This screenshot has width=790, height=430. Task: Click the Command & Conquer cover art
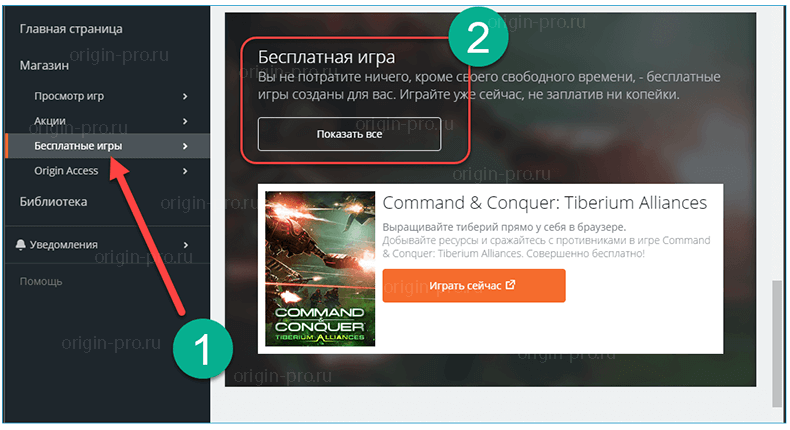[x=320, y=269]
